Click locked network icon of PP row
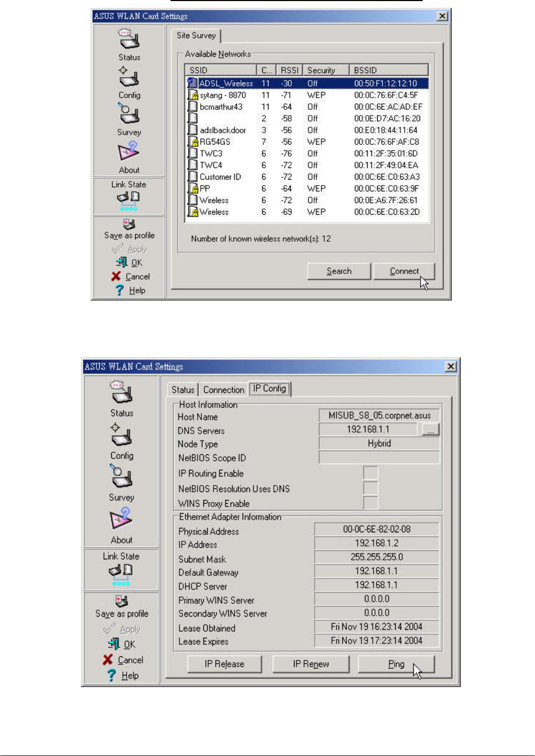The height and width of the screenshot is (756, 535). (x=193, y=188)
